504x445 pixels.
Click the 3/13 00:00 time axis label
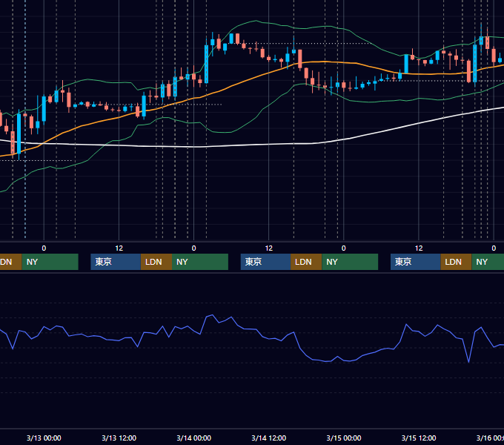44,438
